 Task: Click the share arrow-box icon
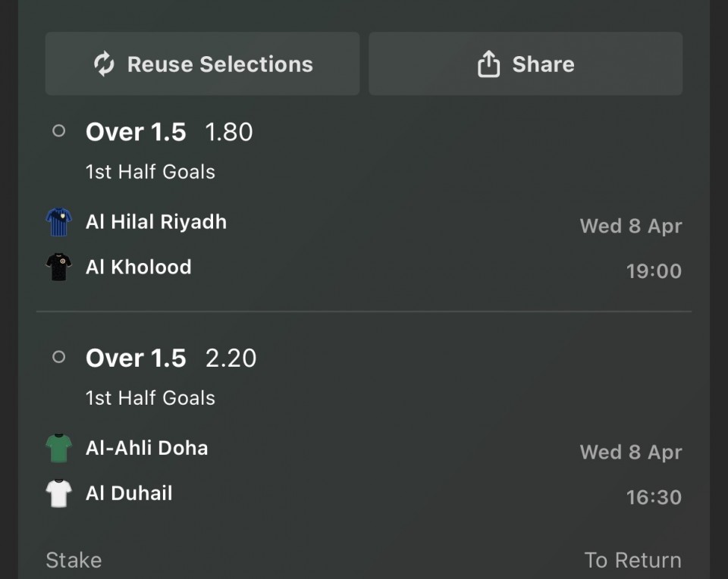(488, 64)
